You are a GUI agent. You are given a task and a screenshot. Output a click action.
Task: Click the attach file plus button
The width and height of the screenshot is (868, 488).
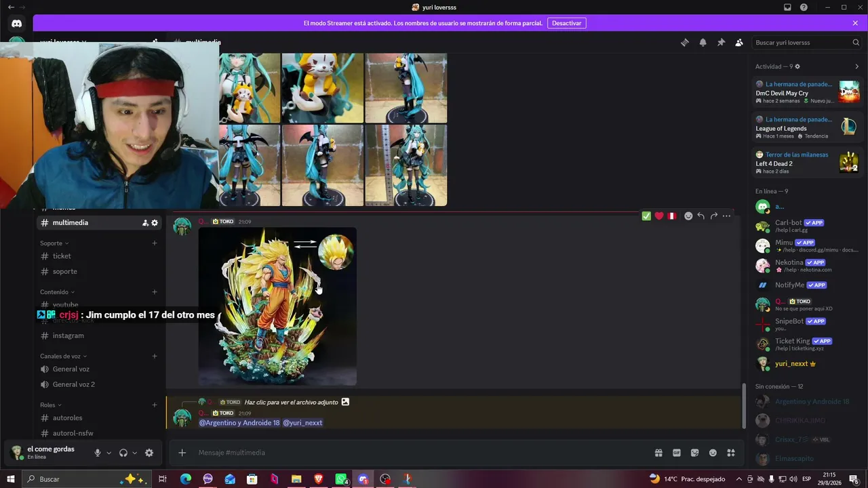pyautogui.click(x=182, y=453)
